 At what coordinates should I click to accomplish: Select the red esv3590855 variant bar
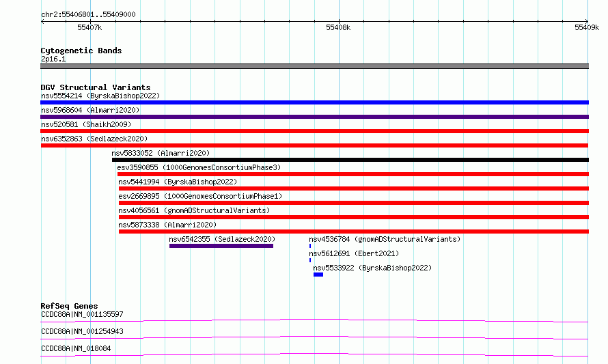pyautogui.click(x=353, y=174)
